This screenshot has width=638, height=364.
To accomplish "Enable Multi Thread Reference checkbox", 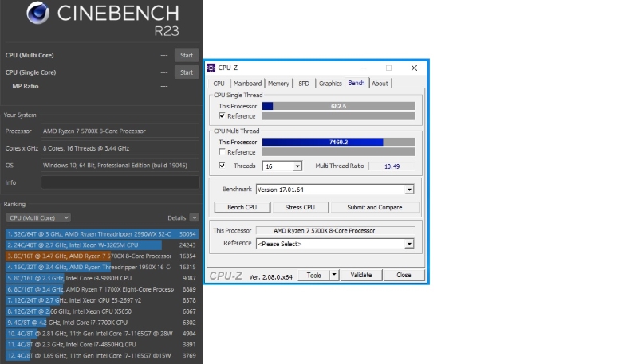I will [x=222, y=151].
